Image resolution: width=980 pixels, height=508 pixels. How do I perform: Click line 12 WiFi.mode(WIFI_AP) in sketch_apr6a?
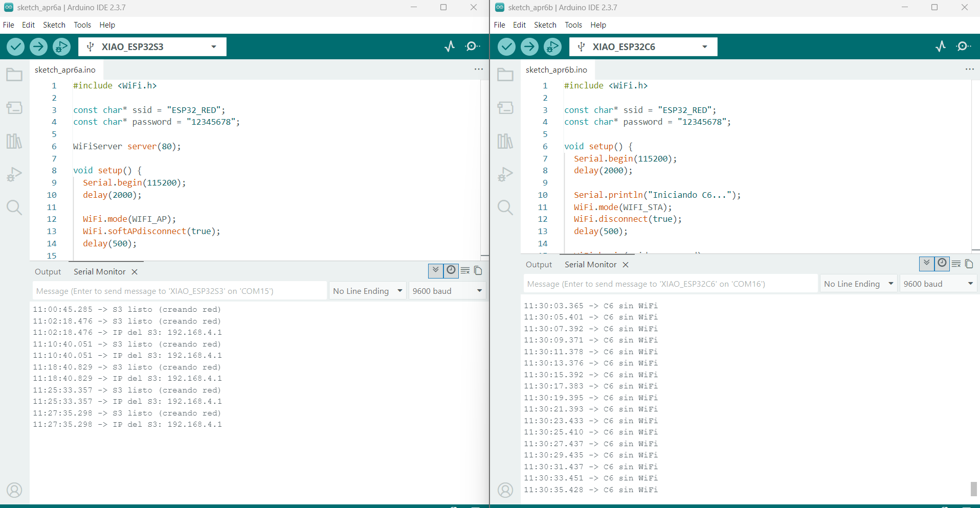[x=129, y=219]
